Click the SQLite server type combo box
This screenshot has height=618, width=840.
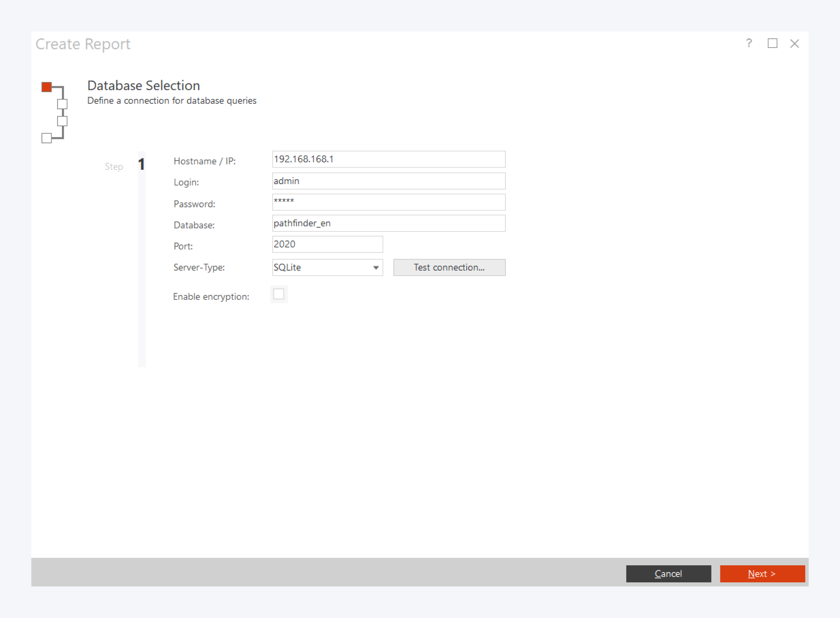pos(322,267)
